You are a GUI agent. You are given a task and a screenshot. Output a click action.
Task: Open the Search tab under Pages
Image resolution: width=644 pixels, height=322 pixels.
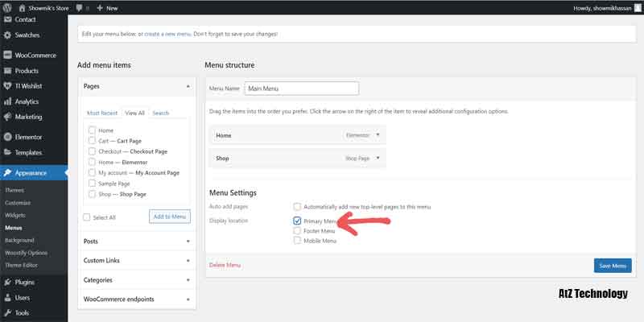160,114
